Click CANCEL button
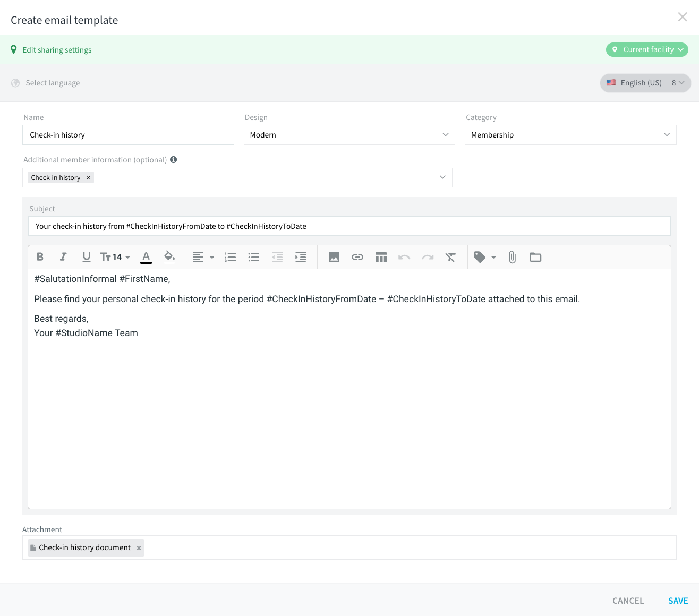Viewport: 699px width, 616px height. [x=628, y=601]
